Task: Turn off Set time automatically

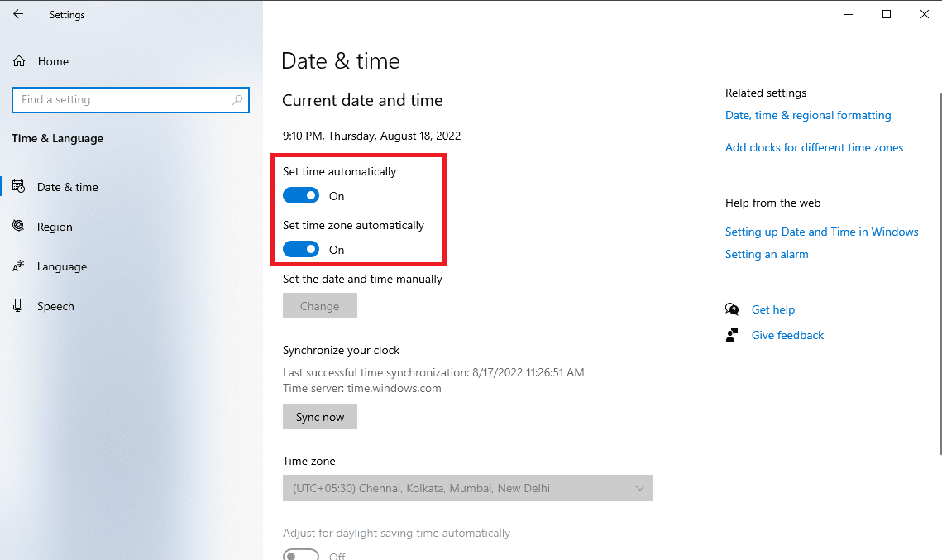Action: 301,196
